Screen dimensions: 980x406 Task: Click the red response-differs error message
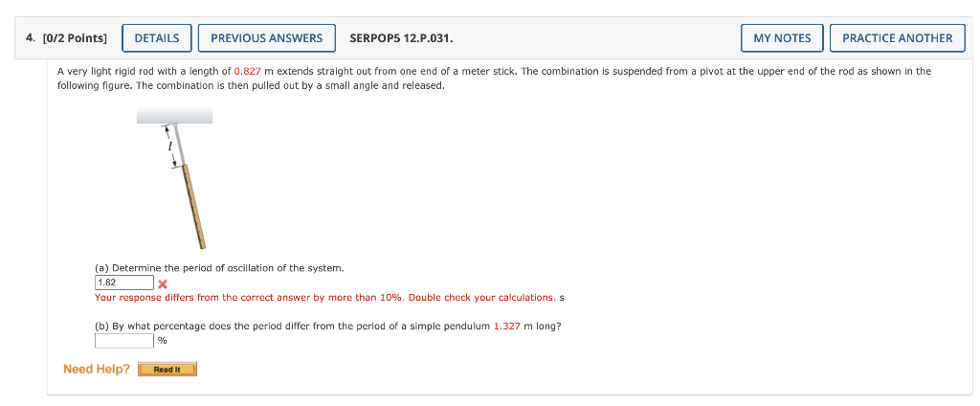[325, 297]
